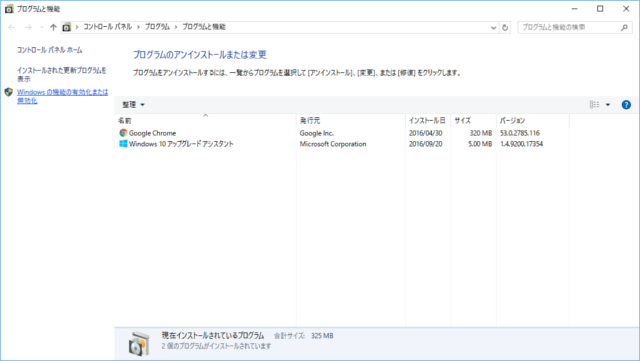
Task: Click the address bar location icon
Action: pyautogui.click(x=67, y=27)
